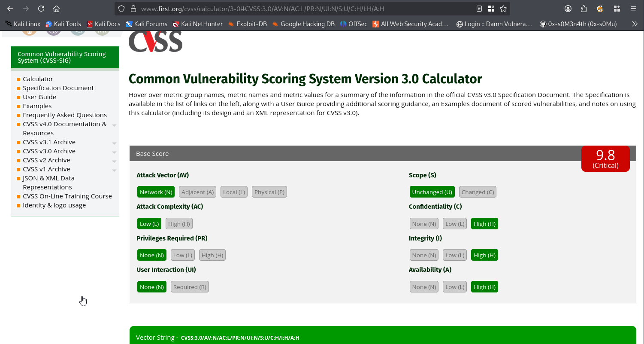Open the Kali Tools bookmark

63,24
